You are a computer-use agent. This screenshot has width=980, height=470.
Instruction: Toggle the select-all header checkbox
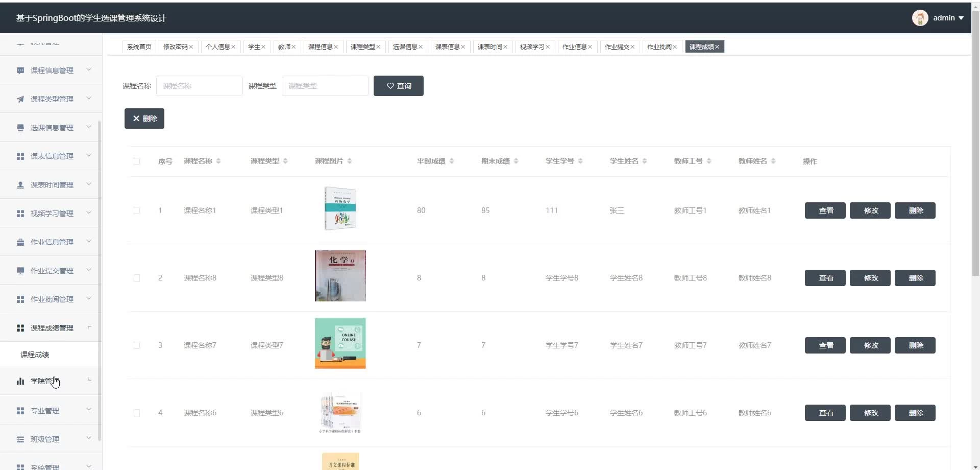pos(136,161)
